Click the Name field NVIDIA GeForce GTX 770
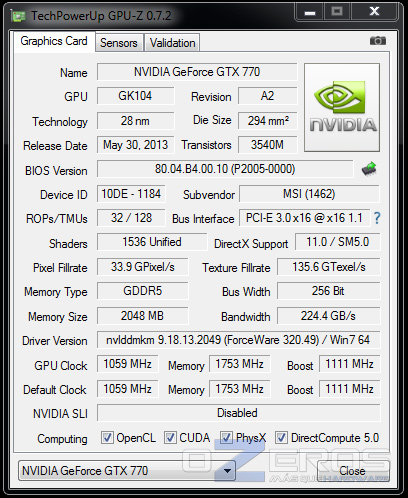 [x=197, y=72]
